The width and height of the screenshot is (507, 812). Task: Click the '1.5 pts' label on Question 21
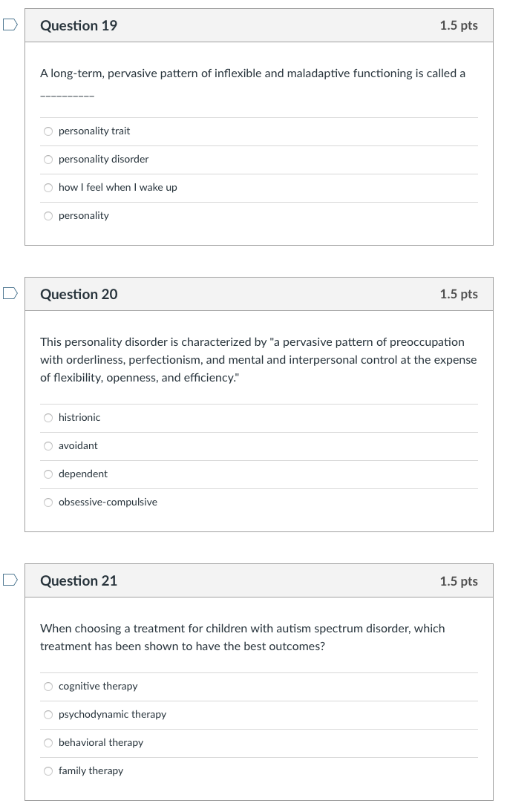click(459, 581)
